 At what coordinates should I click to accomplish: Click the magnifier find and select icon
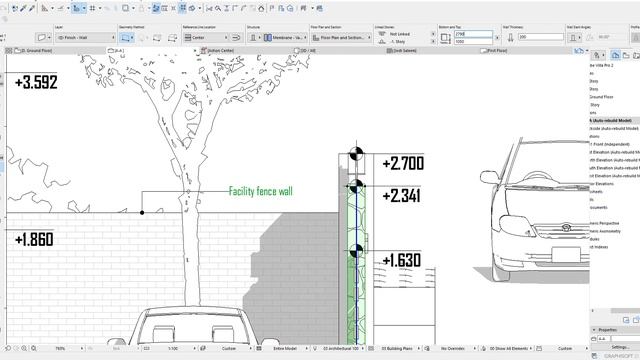pos(218,8)
